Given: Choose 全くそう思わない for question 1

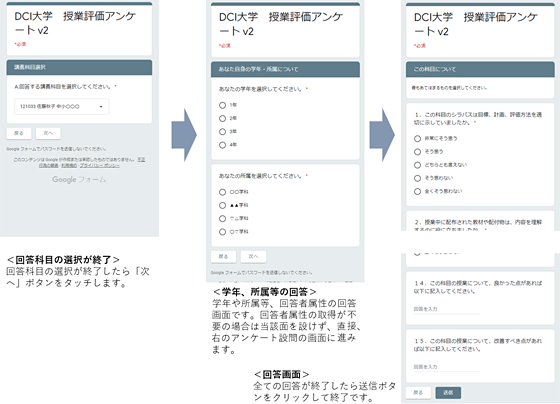Looking at the screenshot, I should coord(417,191).
